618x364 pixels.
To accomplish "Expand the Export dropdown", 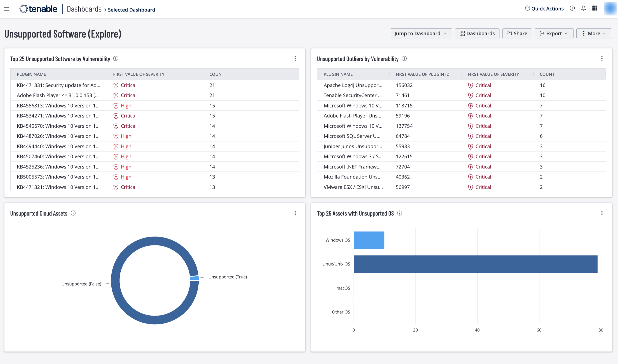I will [x=554, y=33].
